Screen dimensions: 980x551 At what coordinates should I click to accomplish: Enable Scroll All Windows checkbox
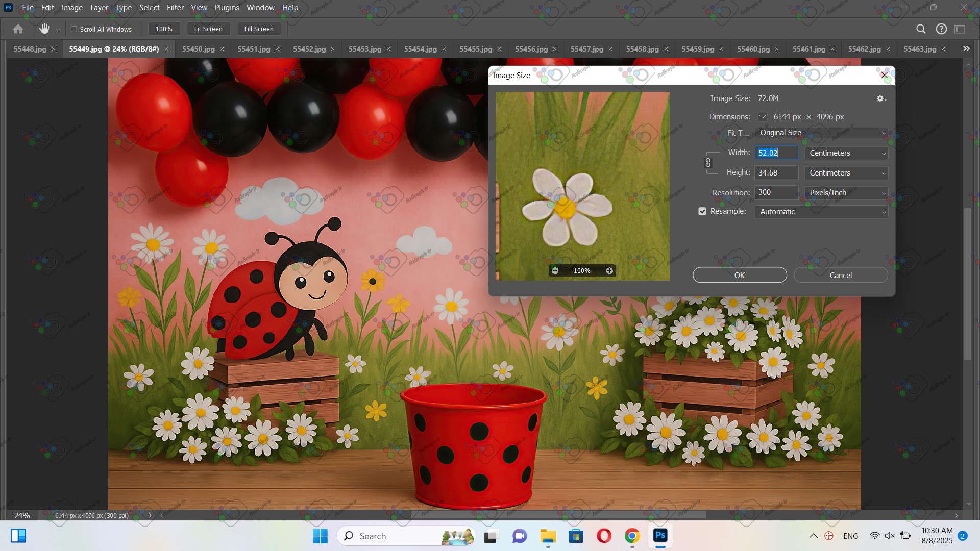click(74, 29)
